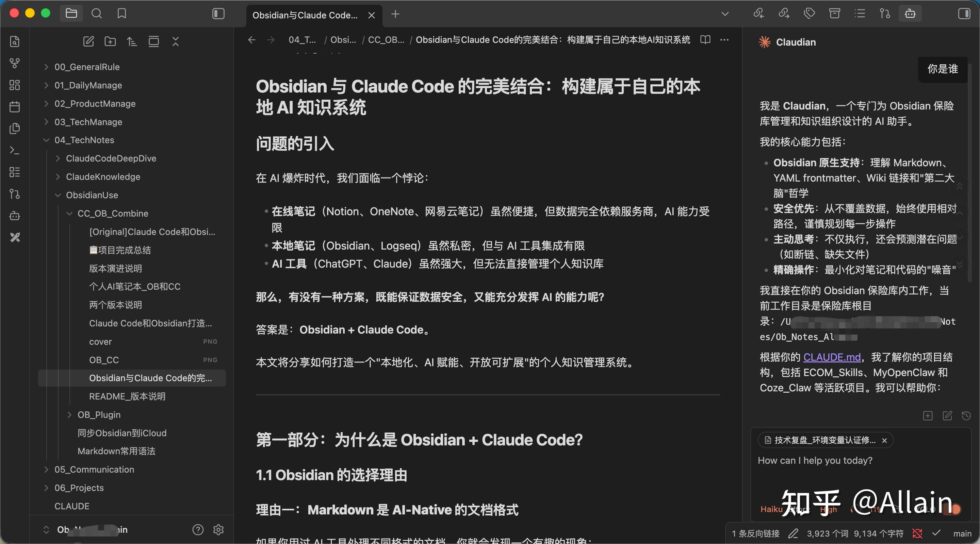Open the CLAUDE.md link in chat
980x544 pixels.
[832, 357]
